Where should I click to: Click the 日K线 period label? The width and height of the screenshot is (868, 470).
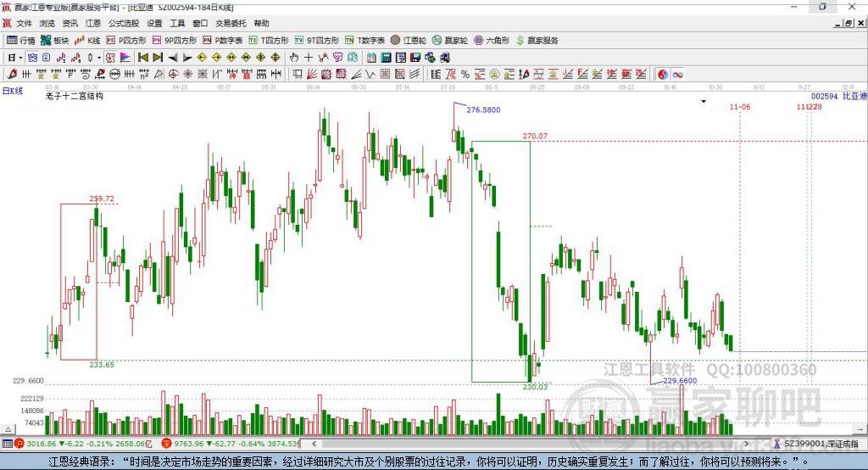click(12, 91)
